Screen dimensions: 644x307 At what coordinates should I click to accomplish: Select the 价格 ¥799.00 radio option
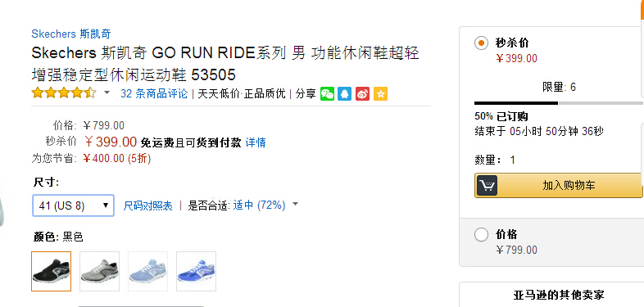pyautogui.click(x=481, y=235)
